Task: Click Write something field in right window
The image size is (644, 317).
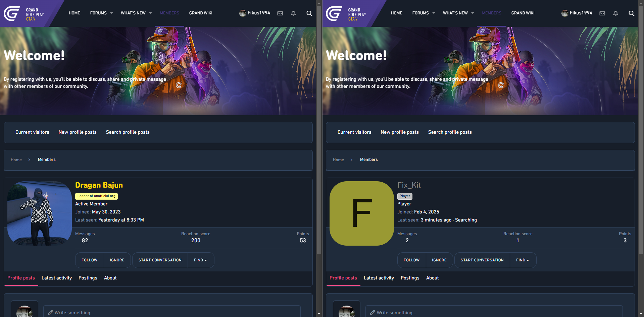Action: (494, 311)
